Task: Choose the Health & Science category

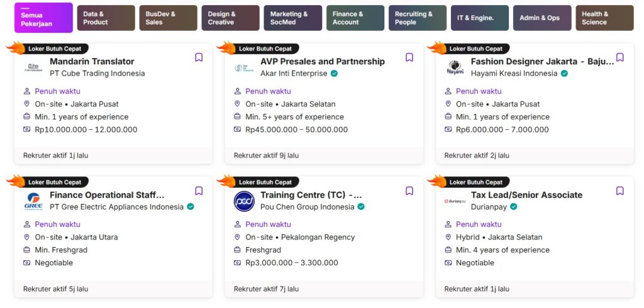Action: point(604,18)
